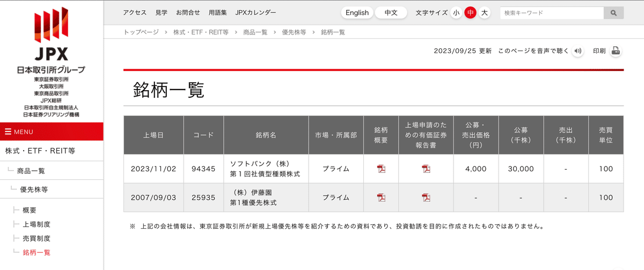644x270 pixels.
Task: Select ソフトバンク（株） issue name cell
Action: 266,169
